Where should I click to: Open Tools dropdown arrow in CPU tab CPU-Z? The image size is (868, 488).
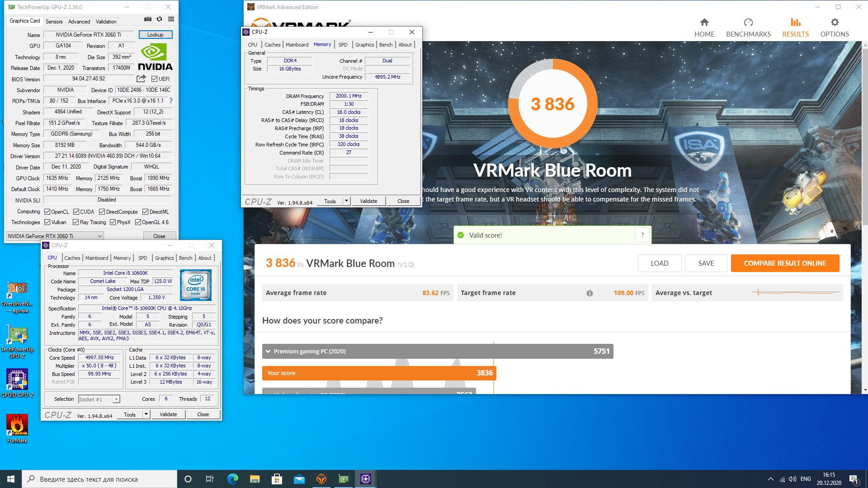tap(146, 414)
